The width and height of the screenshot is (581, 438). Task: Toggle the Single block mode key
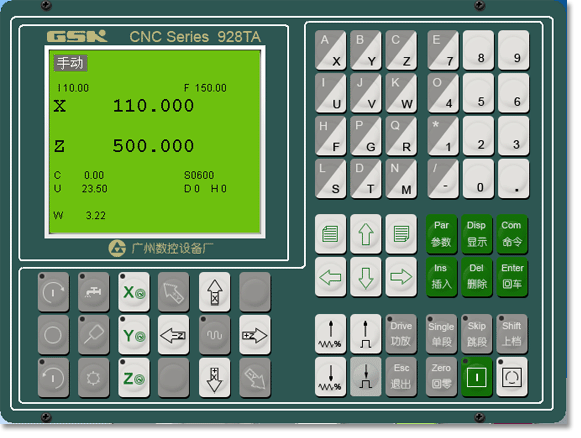[x=441, y=334]
